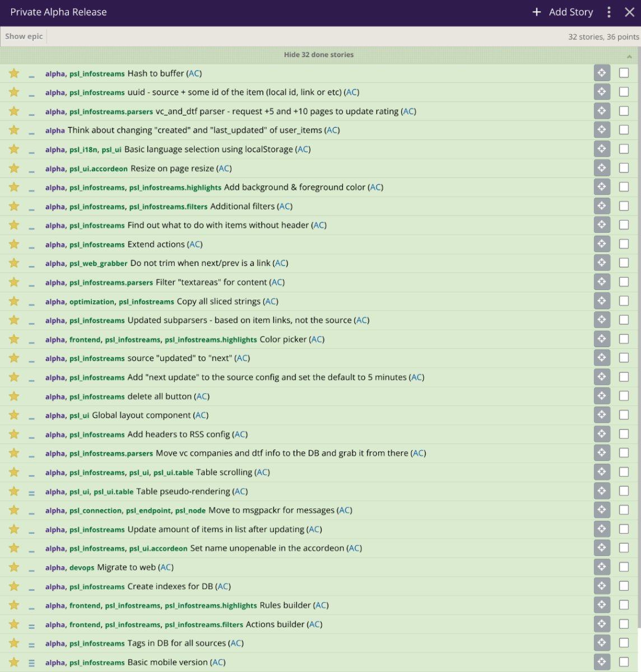Screen dimensions: 641x672
Task: Click the star for Global layout component story
Action: tap(14, 416)
